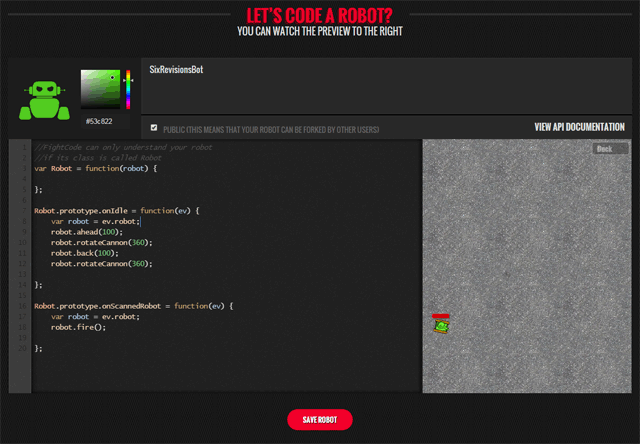Click the green tank in the preview arena
This screenshot has height=444, width=640.
(x=441, y=326)
